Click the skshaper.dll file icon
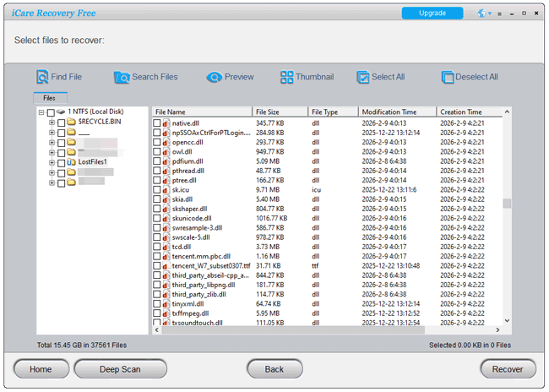 point(166,209)
